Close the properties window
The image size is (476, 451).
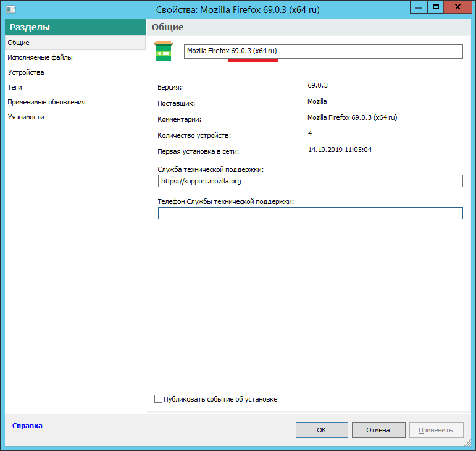click(457, 7)
